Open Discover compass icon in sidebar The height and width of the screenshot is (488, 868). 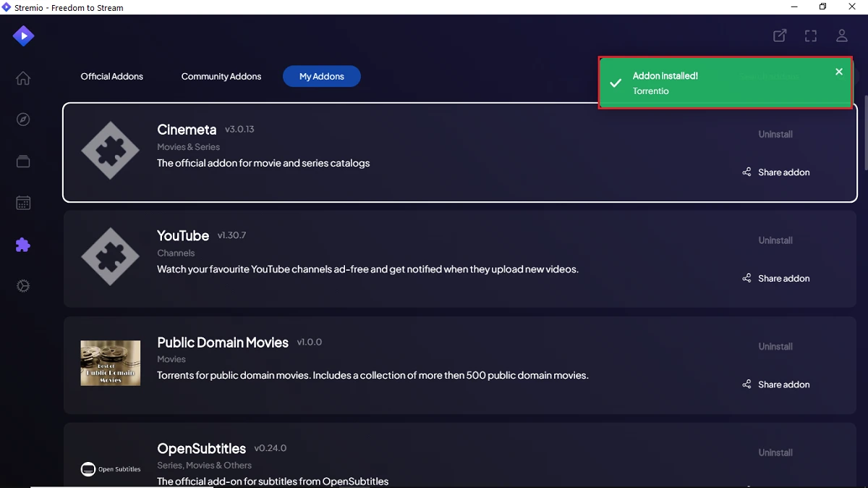pos(23,119)
